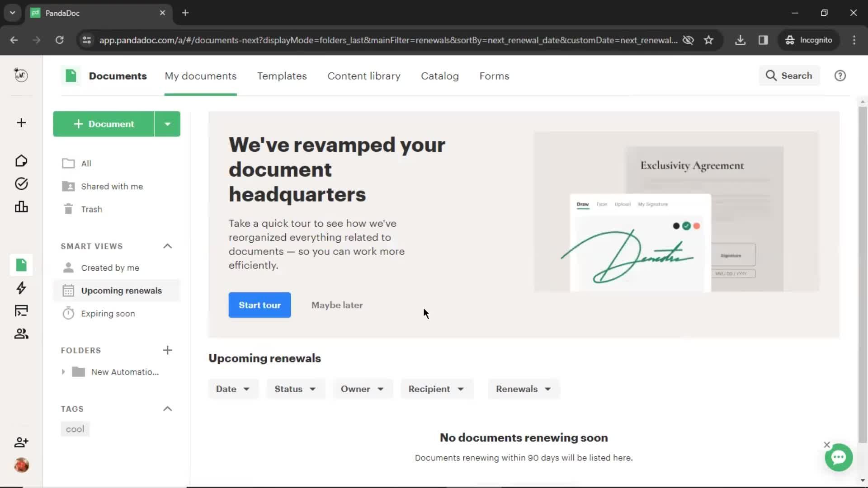Click the Add new item icon
The width and height of the screenshot is (868, 488).
point(21,123)
